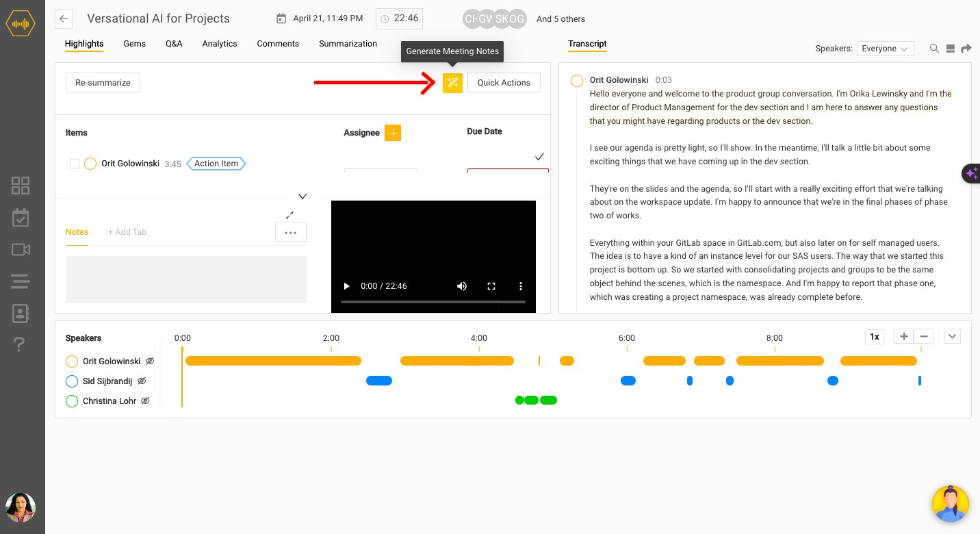Viewport: 980px width, 534px height.
Task: Hide Christina Lohr's track with the eye icon
Action: point(145,400)
